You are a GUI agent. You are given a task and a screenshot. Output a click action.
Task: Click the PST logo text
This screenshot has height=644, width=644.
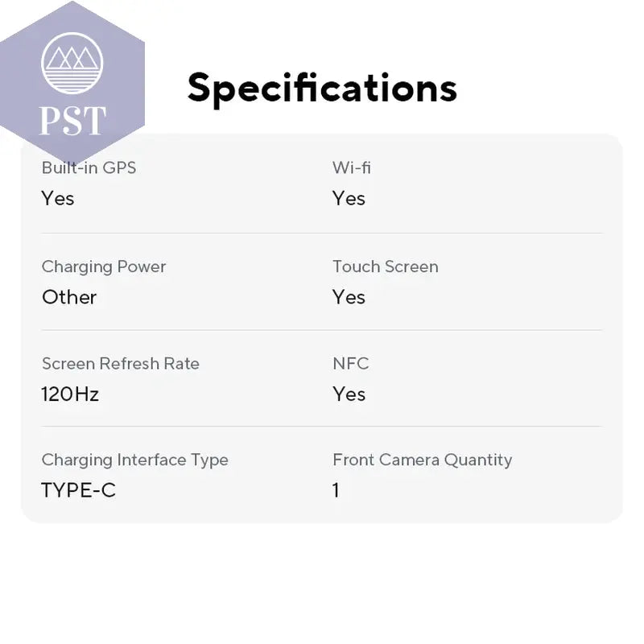tap(72, 120)
